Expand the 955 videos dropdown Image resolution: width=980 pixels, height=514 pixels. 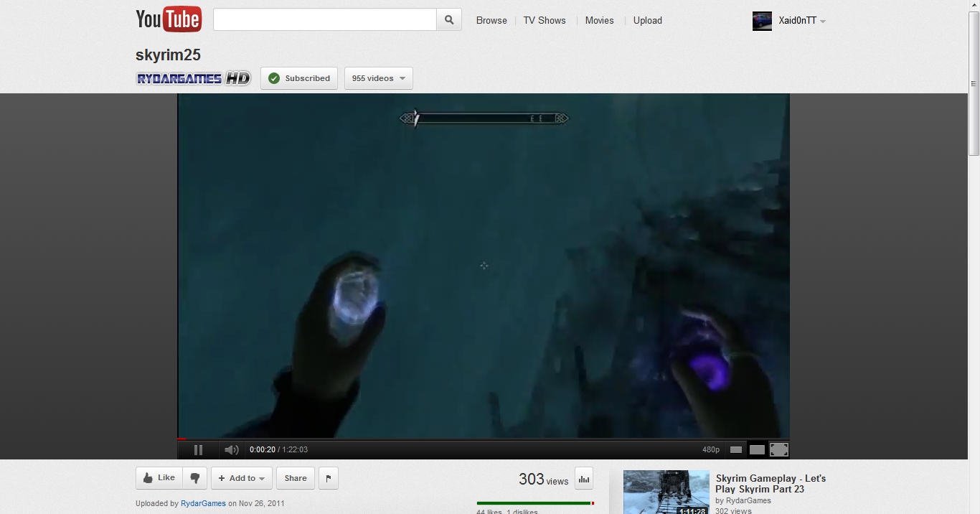tap(379, 78)
